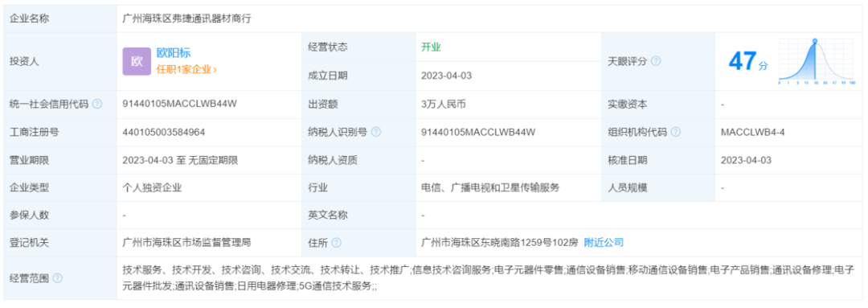Open help icon next to 经营范围
Image resolution: width=868 pixels, height=308 pixels.
(x=58, y=278)
